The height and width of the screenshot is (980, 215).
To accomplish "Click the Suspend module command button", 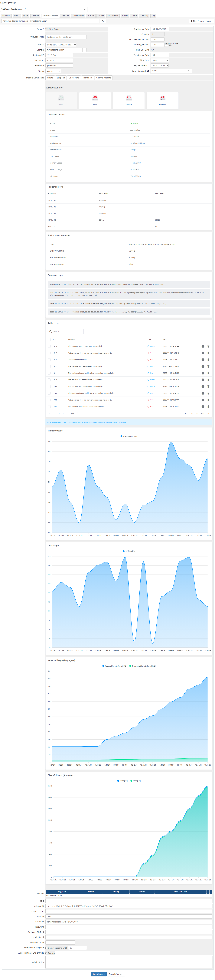I will point(61,78).
